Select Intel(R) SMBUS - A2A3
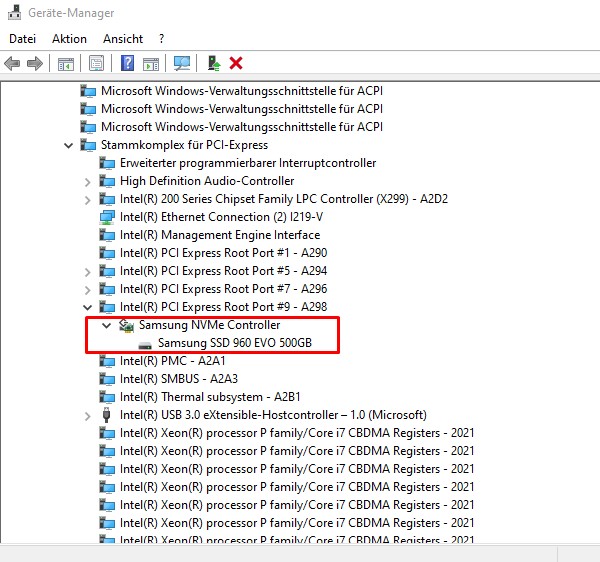The image size is (600, 562). click(179, 379)
